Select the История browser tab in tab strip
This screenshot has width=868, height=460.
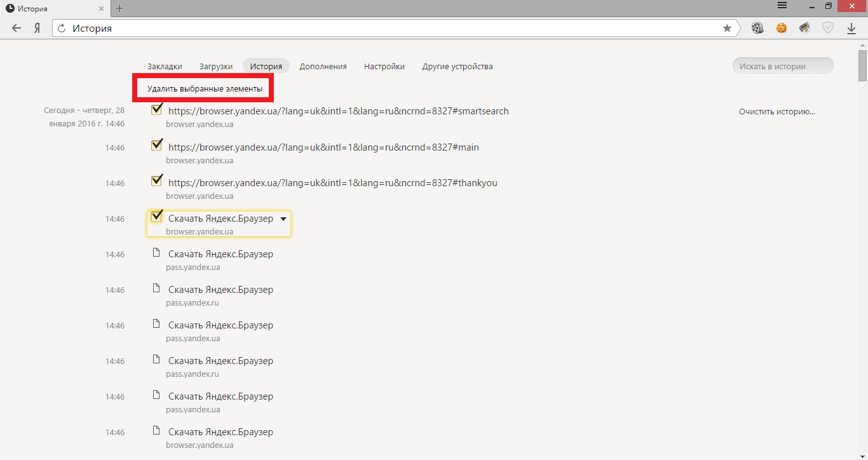click(55, 8)
